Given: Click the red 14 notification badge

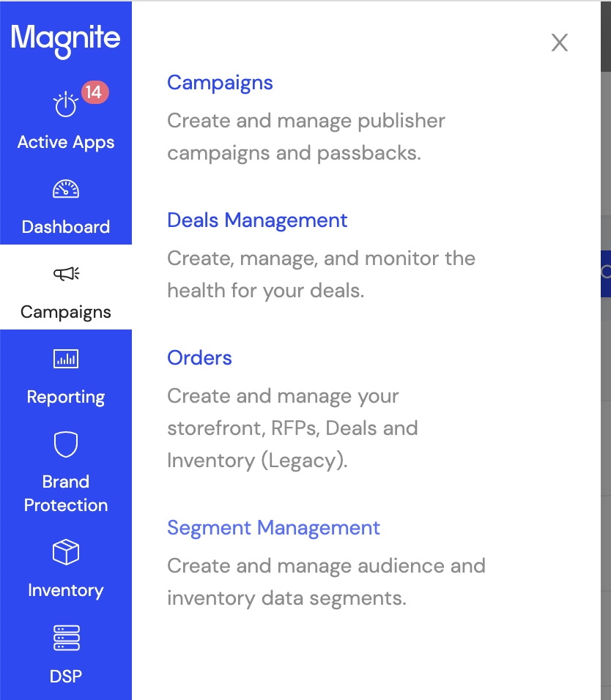Looking at the screenshot, I should click(x=95, y=92).
